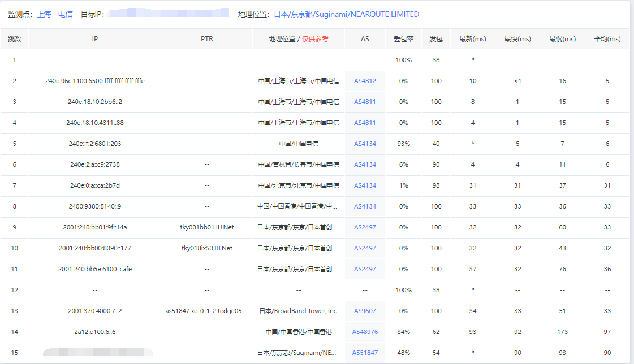Select IP 2a12:e100:6::6
This screenshot has width=634, height=364.
point(94,332)
